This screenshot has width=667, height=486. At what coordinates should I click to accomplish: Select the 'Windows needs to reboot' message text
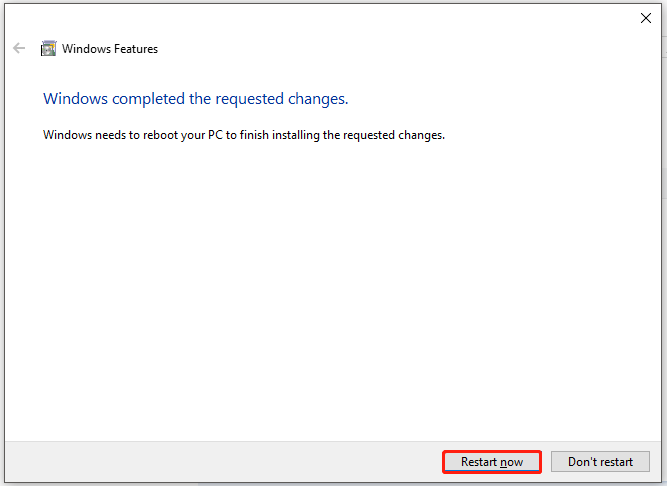point(244,135)
